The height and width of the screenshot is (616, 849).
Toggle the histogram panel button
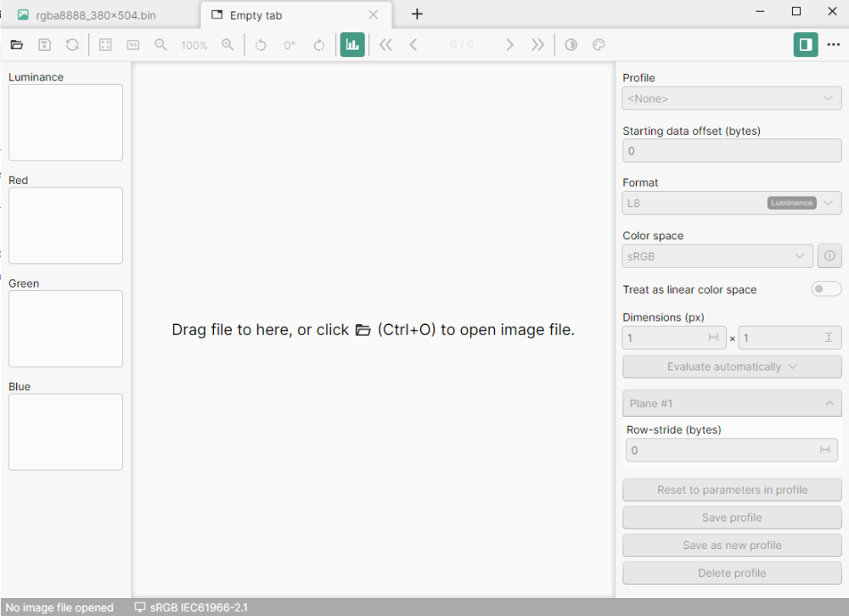(x=352, y=45)
